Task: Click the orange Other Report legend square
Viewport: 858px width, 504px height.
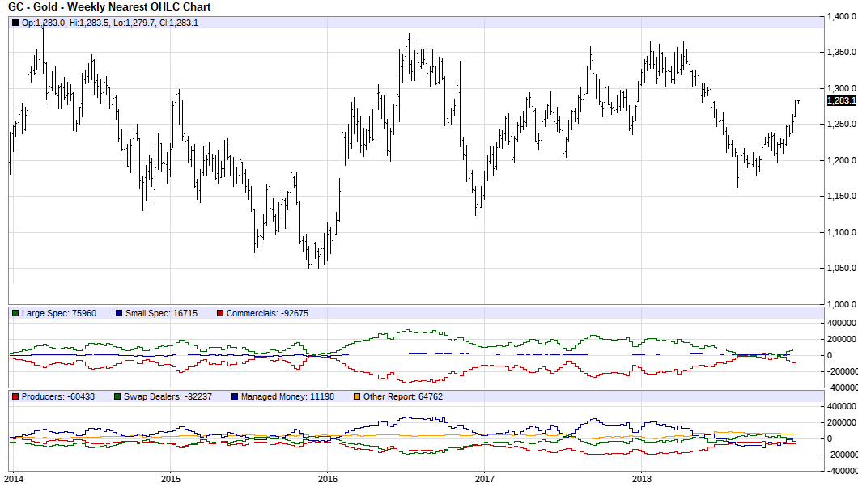Action: click(x=356, y=397)
